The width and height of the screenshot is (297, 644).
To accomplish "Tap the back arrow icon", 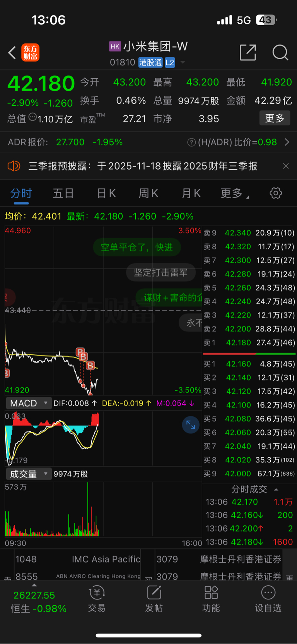I will click(12, 53).
